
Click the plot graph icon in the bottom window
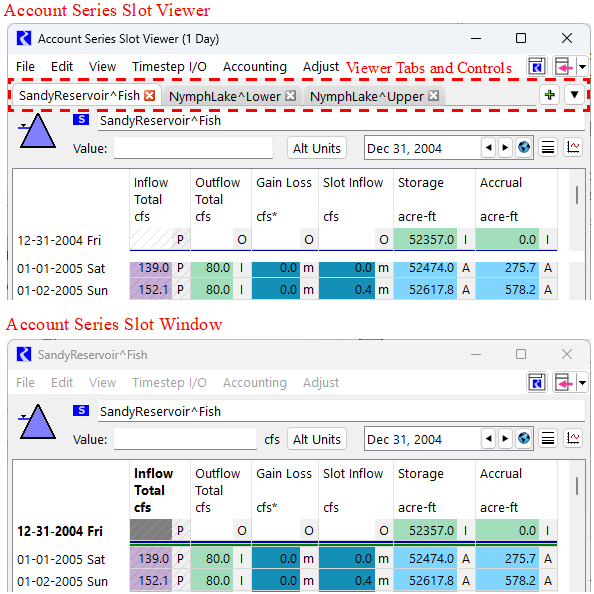pyautogui.click(x=573, y=438)
